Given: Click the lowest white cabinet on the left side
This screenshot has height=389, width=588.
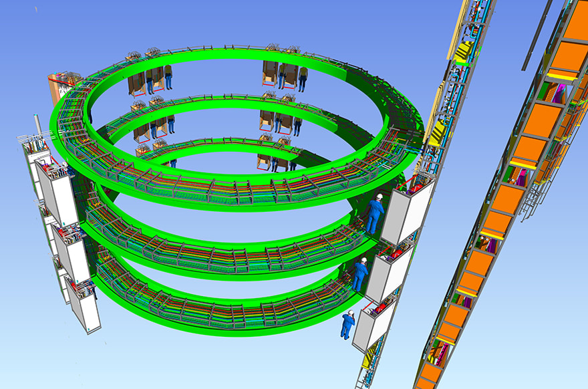Looking at the screenshot, I should [85, 307].
